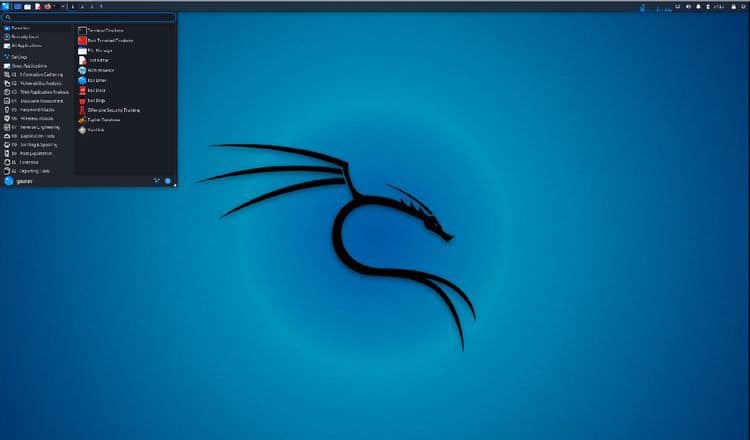This screenshot has height=440, width=750.
Task: Click the volume icon in system tray
Action: pos(689,6)
